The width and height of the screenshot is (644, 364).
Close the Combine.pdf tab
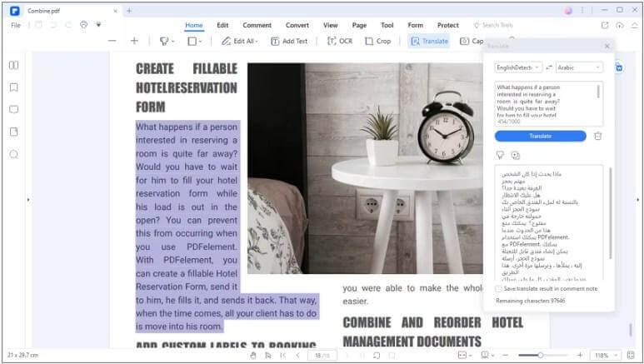[116, 11]
